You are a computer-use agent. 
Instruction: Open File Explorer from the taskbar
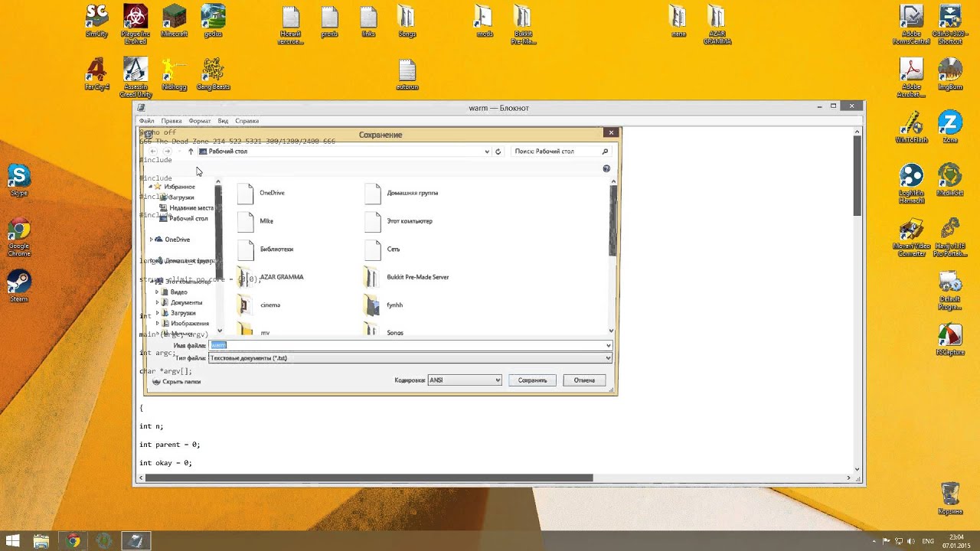click(41, 541)
